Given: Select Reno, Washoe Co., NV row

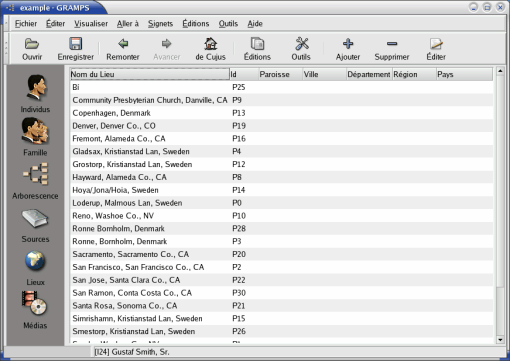Looking at the screenshot, I should [281, 216].
